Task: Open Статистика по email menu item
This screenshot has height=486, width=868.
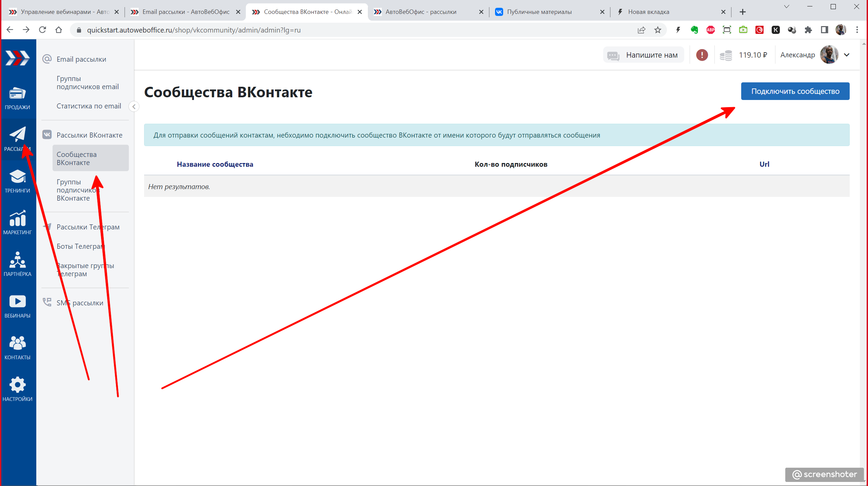Action: pyautogui.click(x=89, y=106)
